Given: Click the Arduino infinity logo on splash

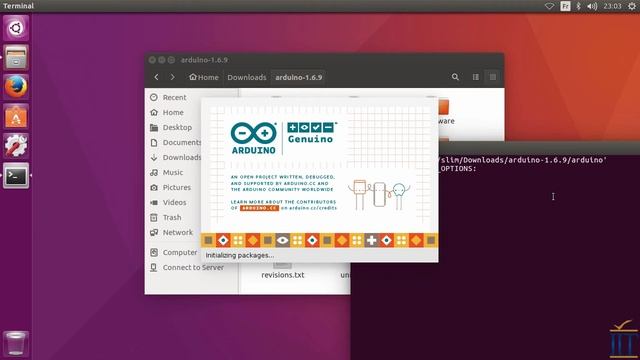Looking at the screenshot, I should coord(253,133).
